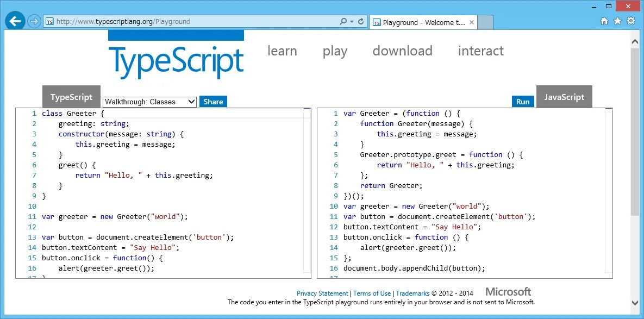Viewport: 644px width, 319px height.
Task: Open the play menu item
Action: [335, 51]
